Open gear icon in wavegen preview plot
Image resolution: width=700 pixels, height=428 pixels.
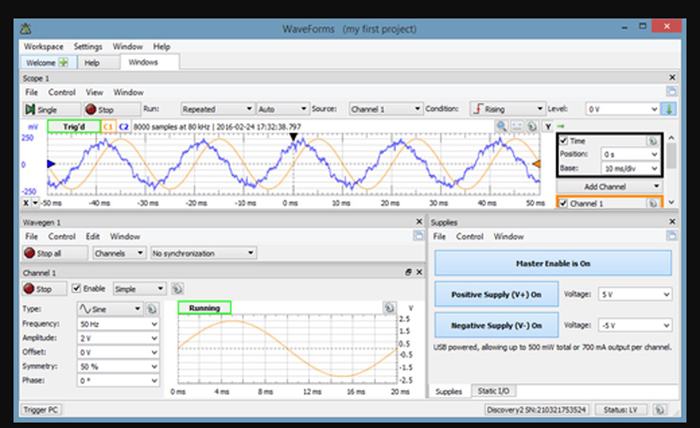(x=389, y=308)
